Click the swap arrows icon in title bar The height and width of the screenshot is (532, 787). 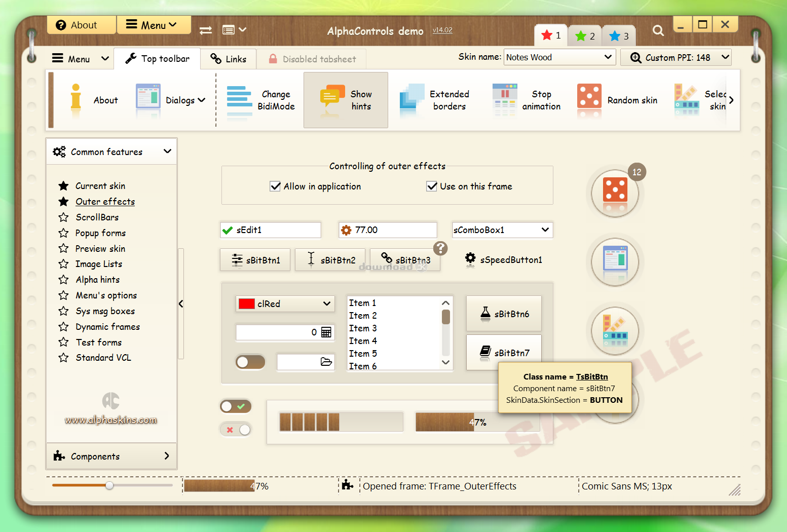point(206,30)
